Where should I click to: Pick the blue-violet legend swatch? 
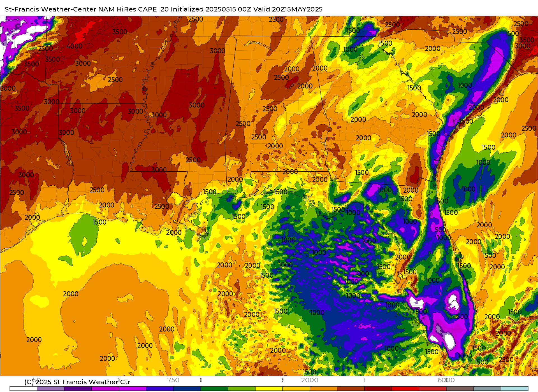click(x=160, y=389)
